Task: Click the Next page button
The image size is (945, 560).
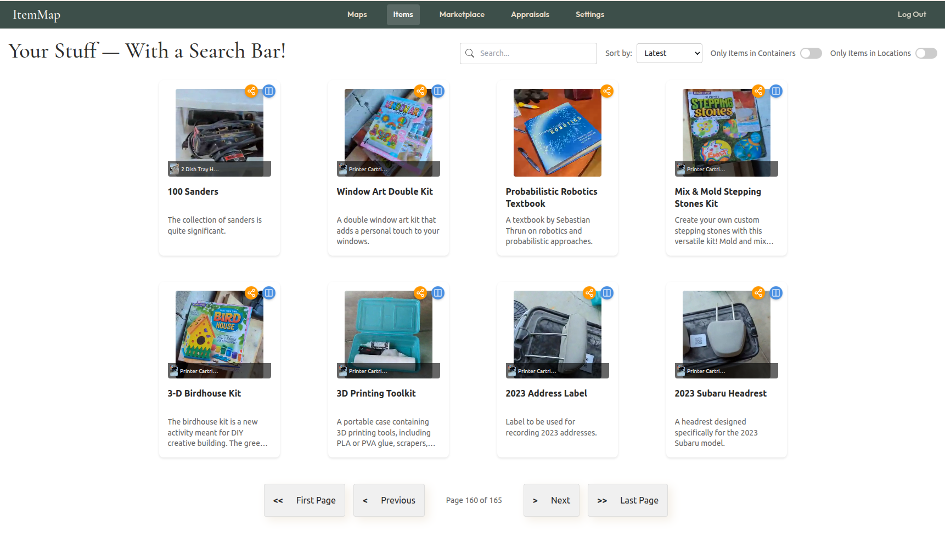Action: (551, 500)
